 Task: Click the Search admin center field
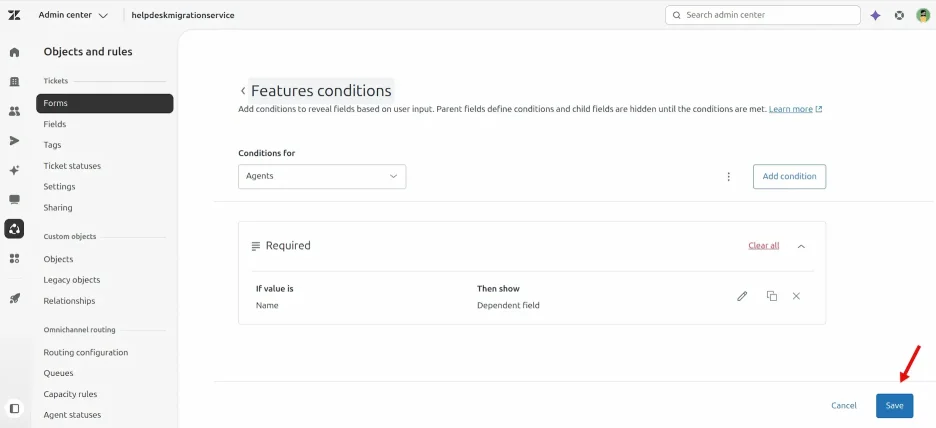[762, 16]
